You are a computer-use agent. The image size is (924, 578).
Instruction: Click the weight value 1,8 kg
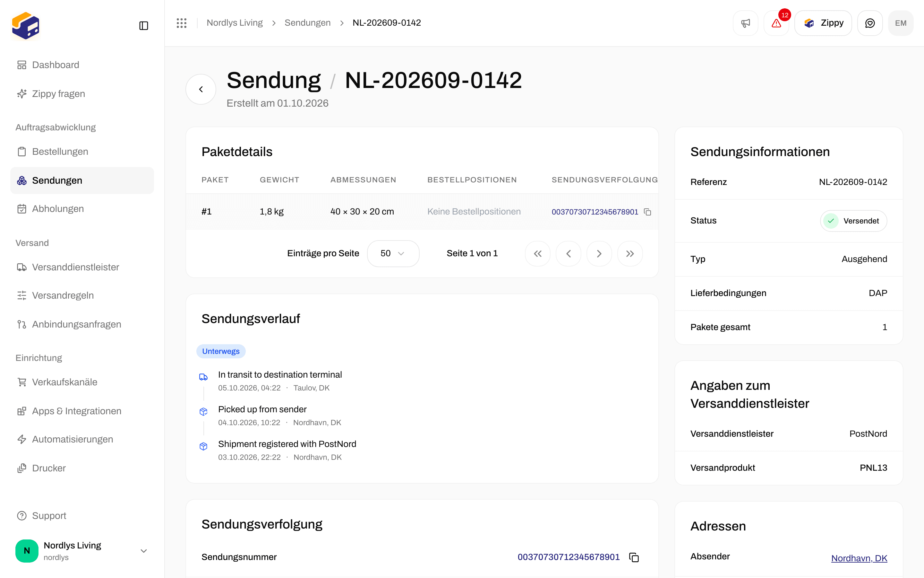271,212
